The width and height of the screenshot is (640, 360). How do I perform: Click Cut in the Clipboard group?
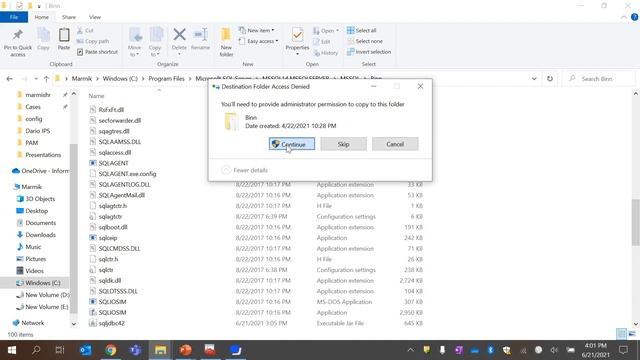tap(85, 31)
